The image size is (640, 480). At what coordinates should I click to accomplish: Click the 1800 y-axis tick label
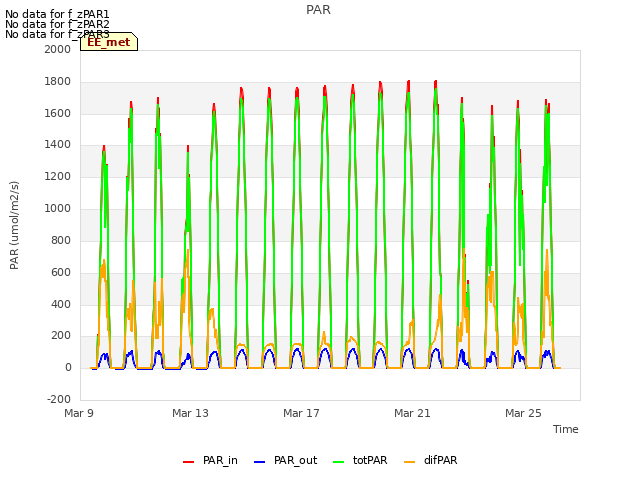pos(58,82)
